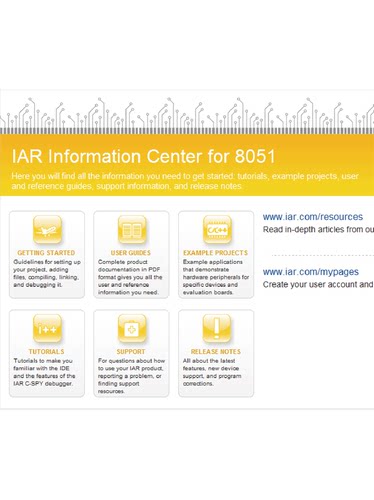Click 'Create your user account' text
This screenshot has width=374, height=500.
click(318, 284)
